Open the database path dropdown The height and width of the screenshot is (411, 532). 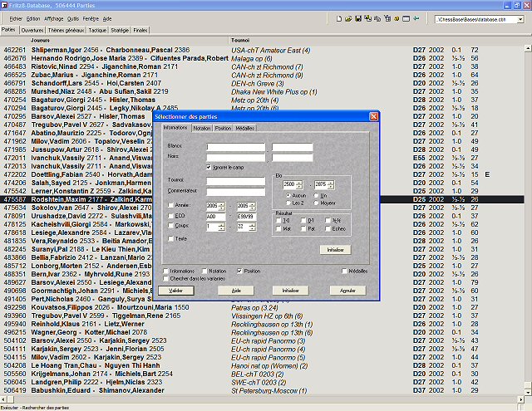(x=524, y=17)
